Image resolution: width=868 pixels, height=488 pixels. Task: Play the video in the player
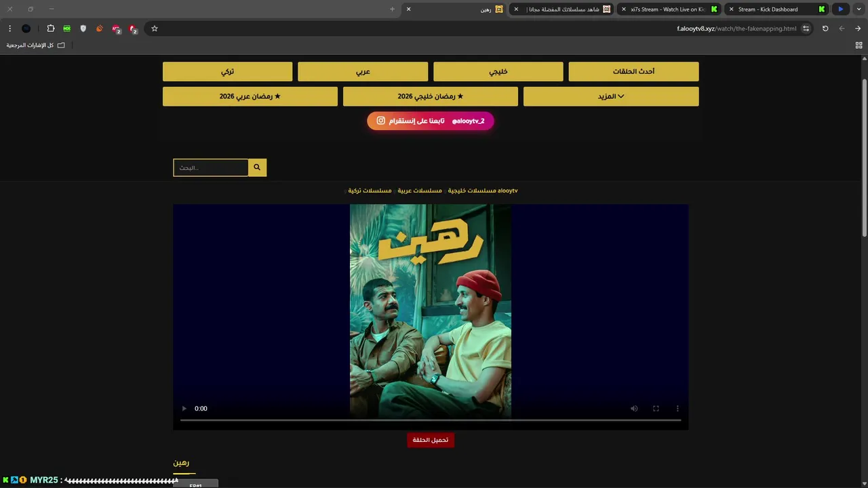click(184, 409)
